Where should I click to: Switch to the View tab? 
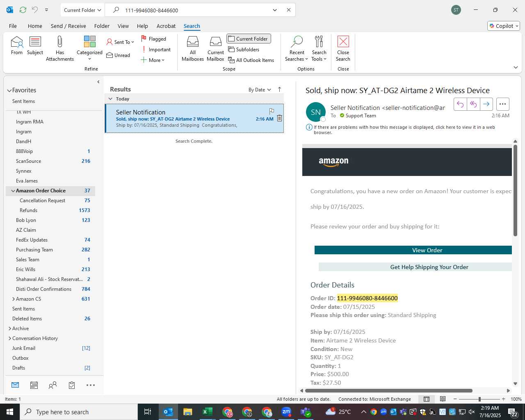(x=123, y=26)
